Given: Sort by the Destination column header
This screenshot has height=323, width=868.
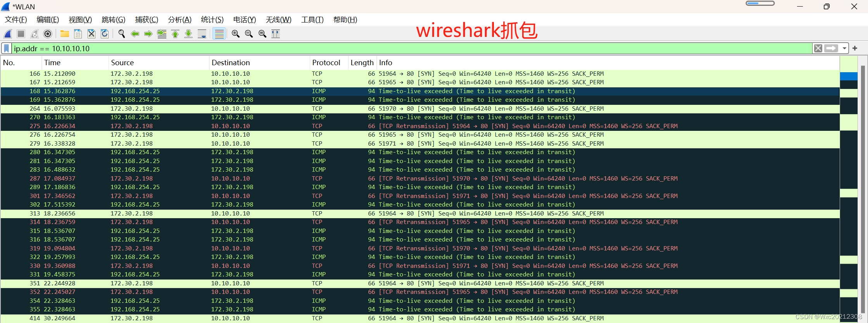Looking at the screenshot, I should pyautogui.click(x=259, y=63).
